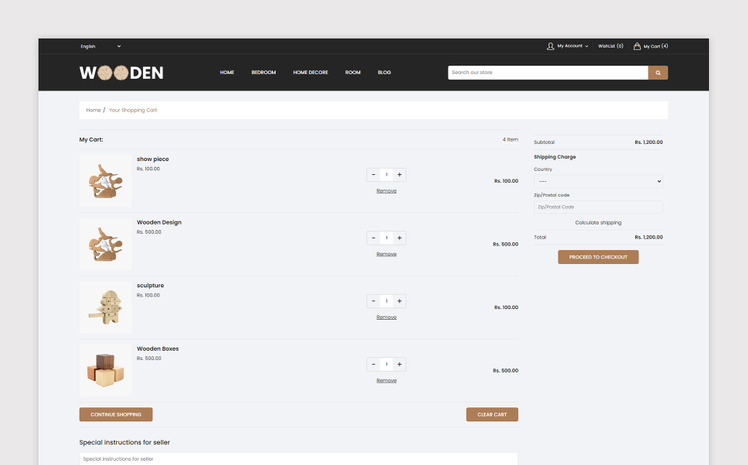Open the BLOG menu item
This screenshot has width=748, height=465.
[x=384, y=72]
